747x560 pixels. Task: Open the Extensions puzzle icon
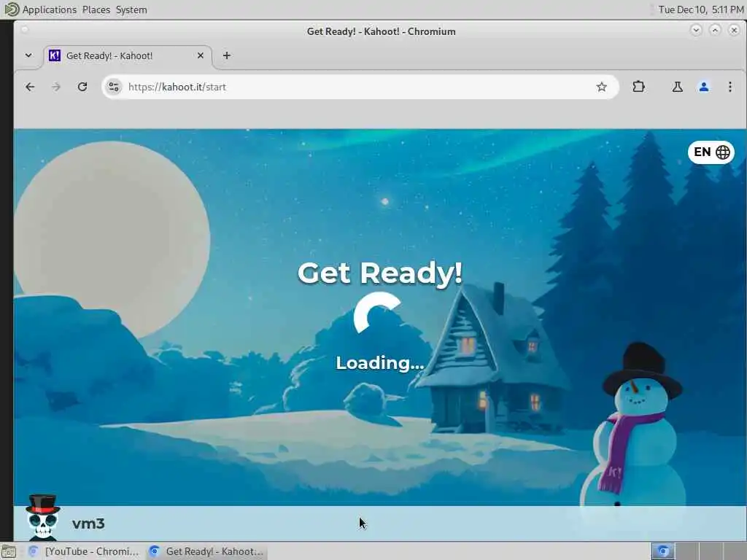[x=639, y=87]
